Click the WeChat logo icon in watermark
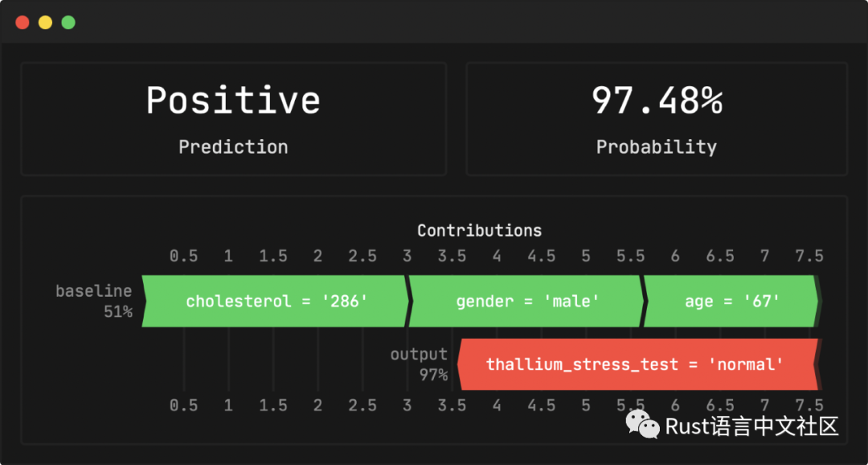 [x=643, y=424]
